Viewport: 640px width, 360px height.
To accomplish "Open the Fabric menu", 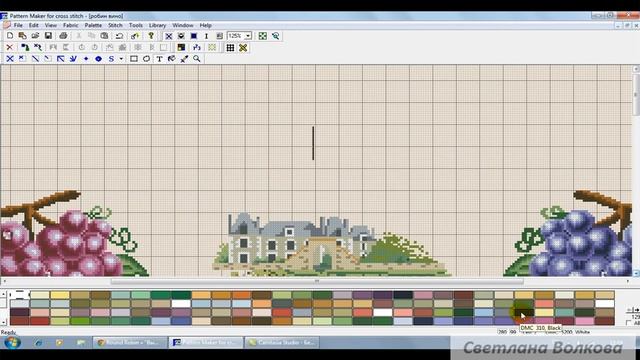I will coord(71,25).
